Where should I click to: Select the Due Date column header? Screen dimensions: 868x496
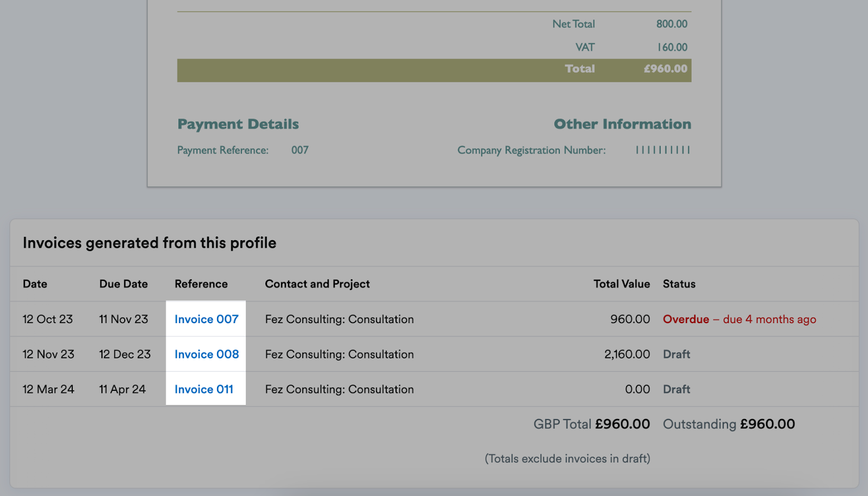click(123, 284)
